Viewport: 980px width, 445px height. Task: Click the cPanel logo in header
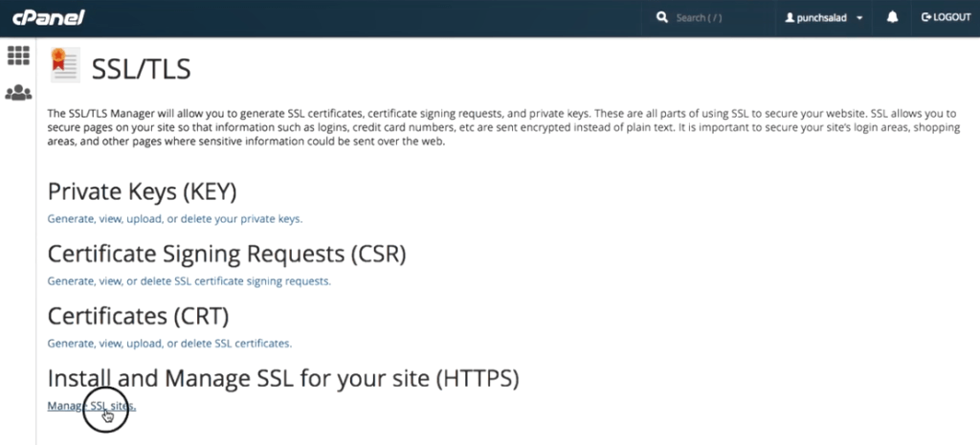click(48, 17)
